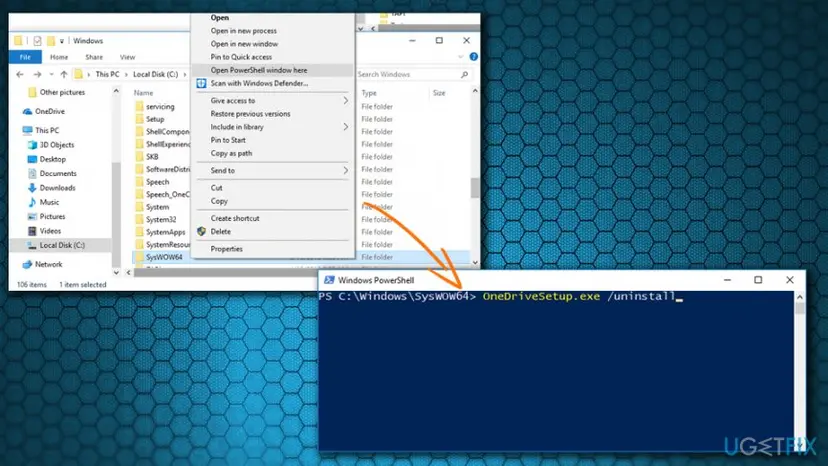Image resolution: width=828 pixels, height=466 pixels.
Task: Click Local Disk (C:) breadcrumb
Action: 155,74
